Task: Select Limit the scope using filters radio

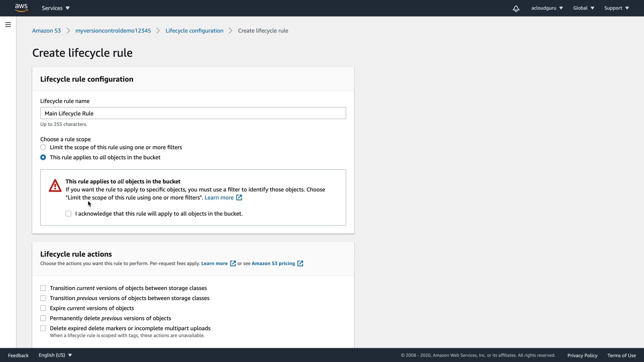Action: (x=43, y=147)
